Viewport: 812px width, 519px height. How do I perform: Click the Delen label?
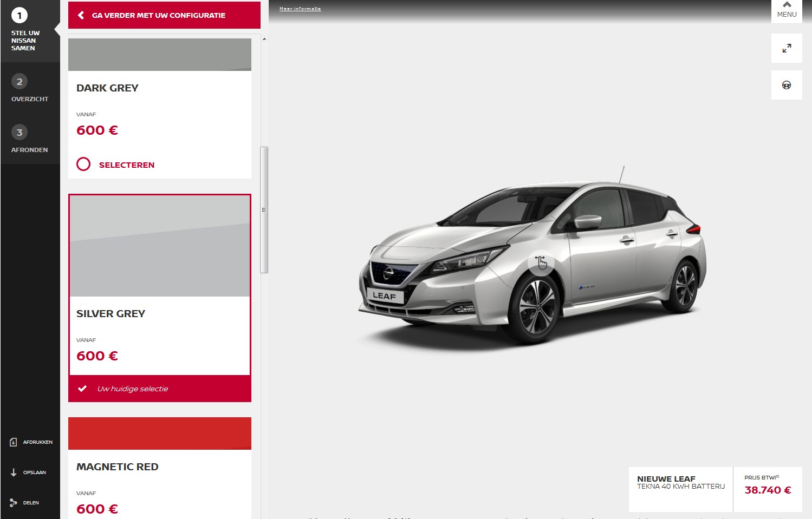(x=31, y=503)
